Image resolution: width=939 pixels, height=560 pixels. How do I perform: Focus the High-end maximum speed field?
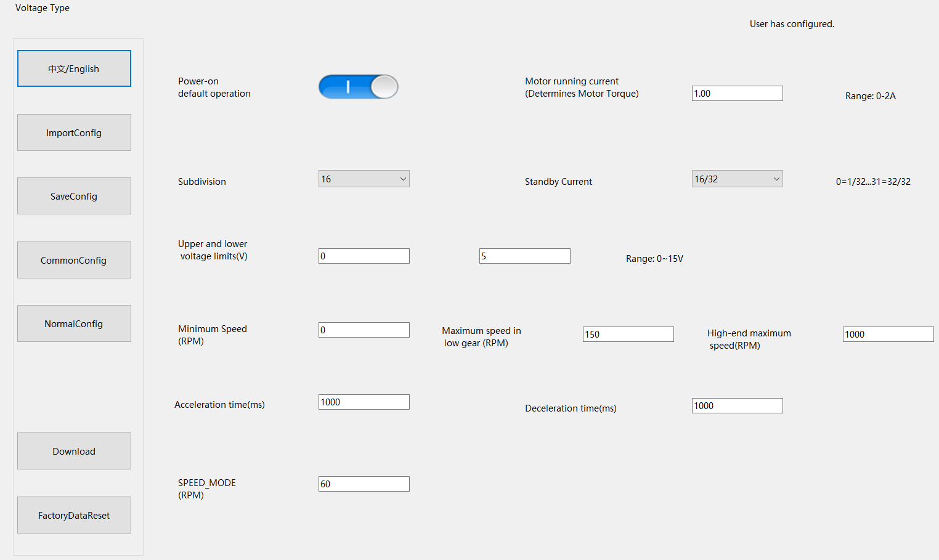click(x=888, y=334)
